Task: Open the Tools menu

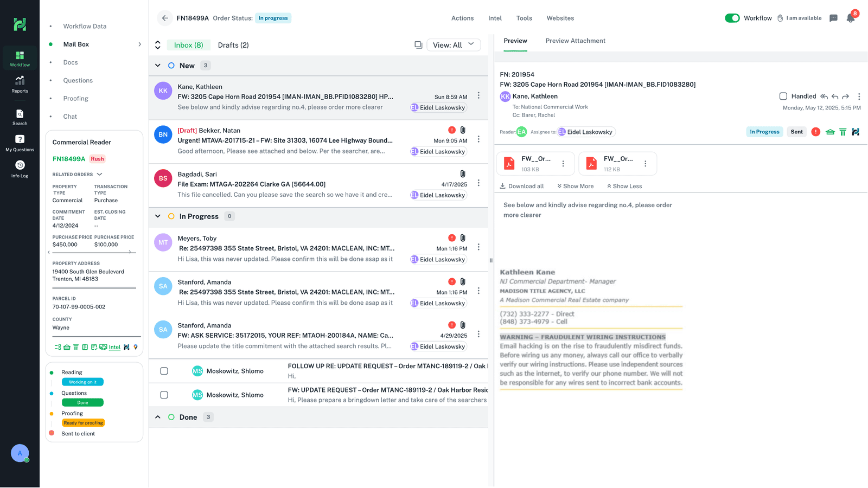Action: (x=524, y=18)
